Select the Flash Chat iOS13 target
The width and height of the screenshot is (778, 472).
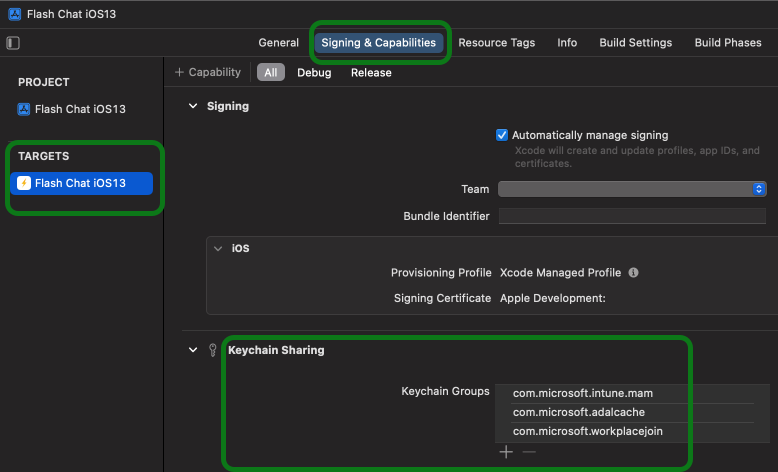(80, 183)
